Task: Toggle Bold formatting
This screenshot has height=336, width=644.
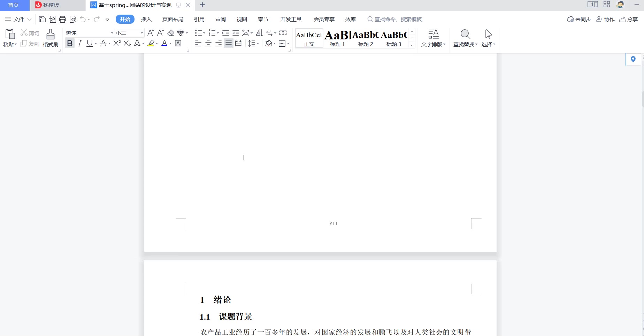Action: (x=70, y=43)
